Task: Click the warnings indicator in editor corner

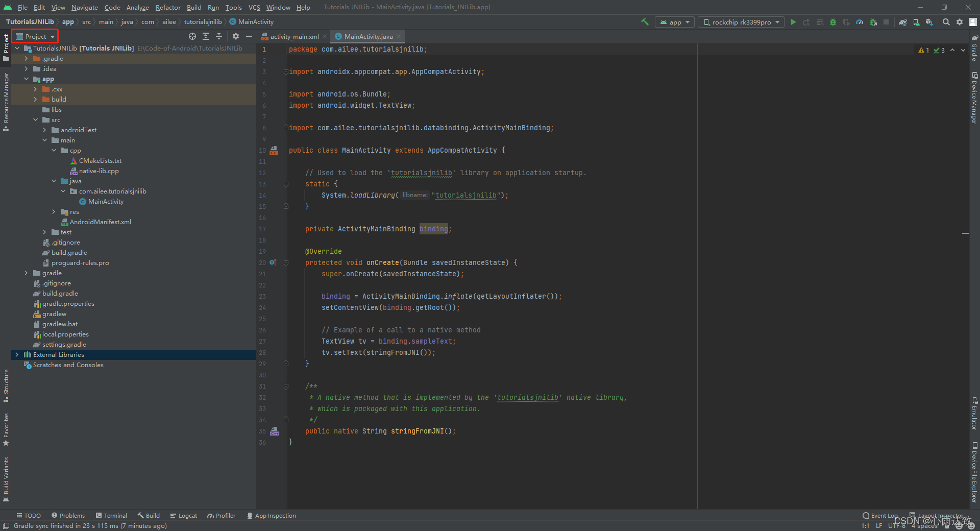Action: 924,50
